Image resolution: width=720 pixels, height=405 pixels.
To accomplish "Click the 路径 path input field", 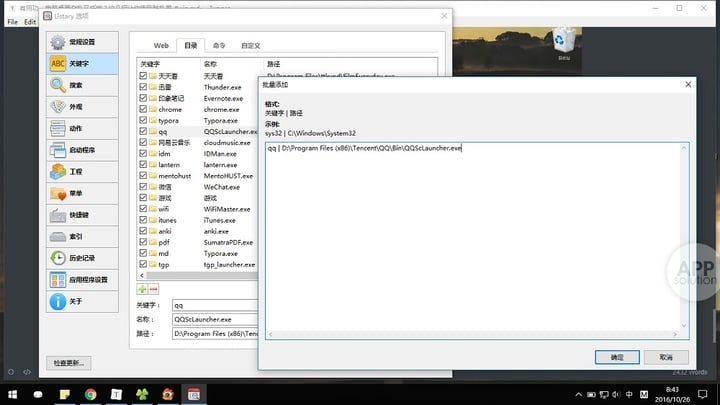I will tap(215, 333).
